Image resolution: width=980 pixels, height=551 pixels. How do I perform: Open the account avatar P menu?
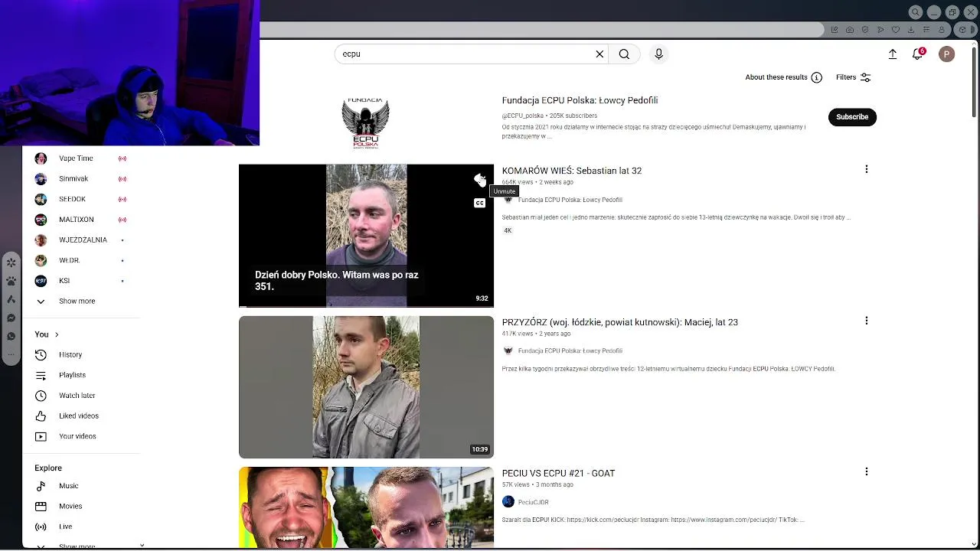click(x=946, y=54)
